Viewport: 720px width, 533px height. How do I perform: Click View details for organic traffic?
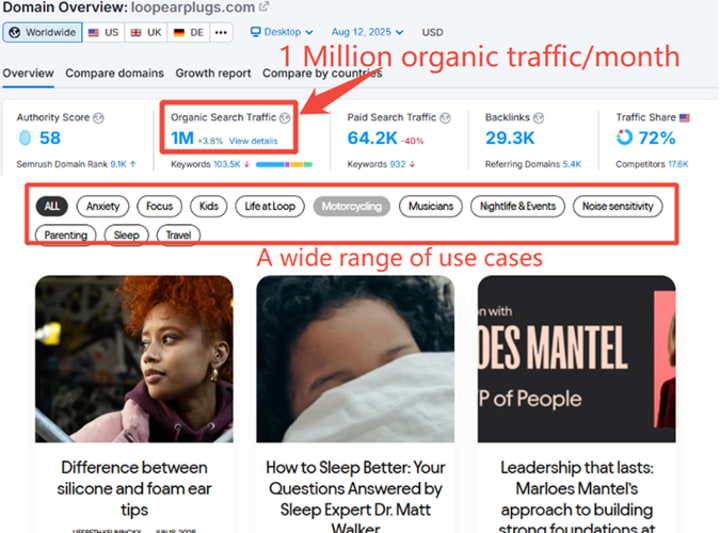pos(253,141)
